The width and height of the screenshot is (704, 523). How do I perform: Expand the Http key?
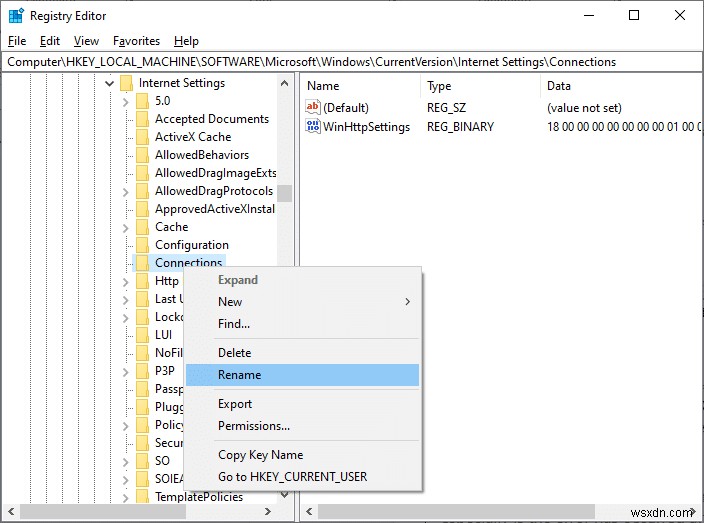coord(126,282)
